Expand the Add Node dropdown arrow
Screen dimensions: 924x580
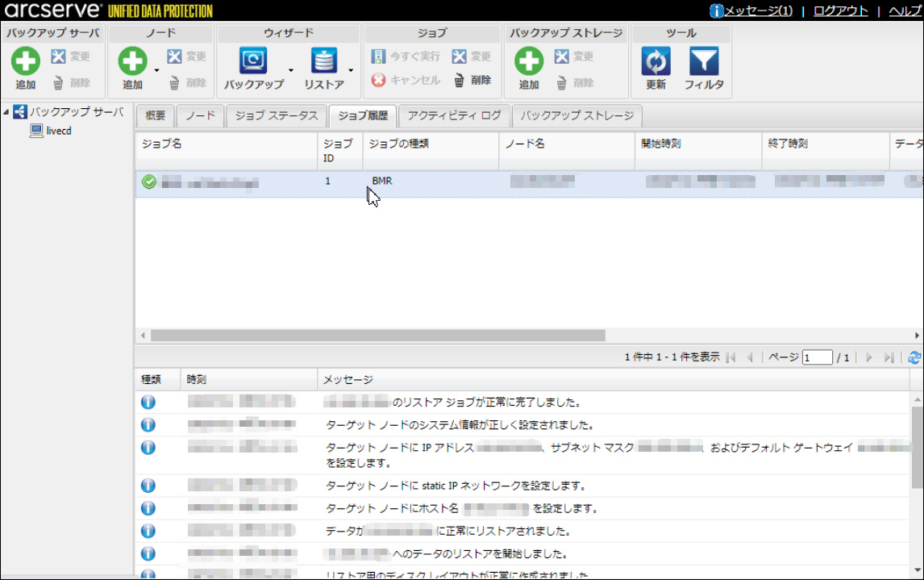[156, 70]
